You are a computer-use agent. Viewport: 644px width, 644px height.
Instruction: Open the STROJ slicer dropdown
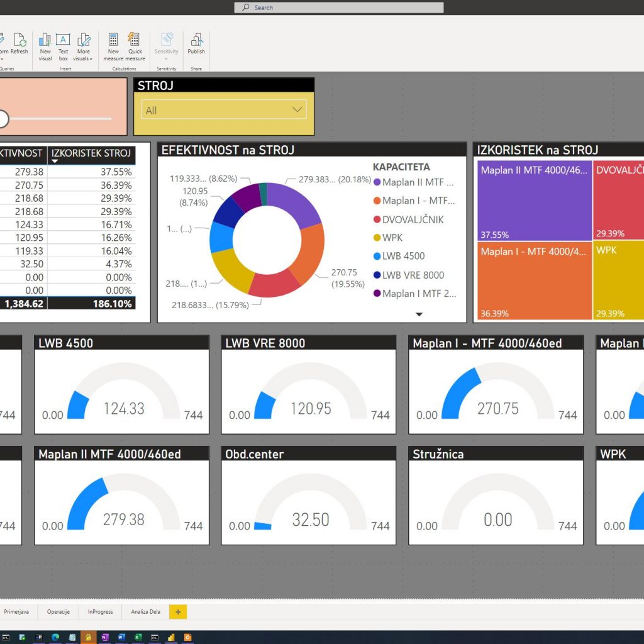[224, 109]
